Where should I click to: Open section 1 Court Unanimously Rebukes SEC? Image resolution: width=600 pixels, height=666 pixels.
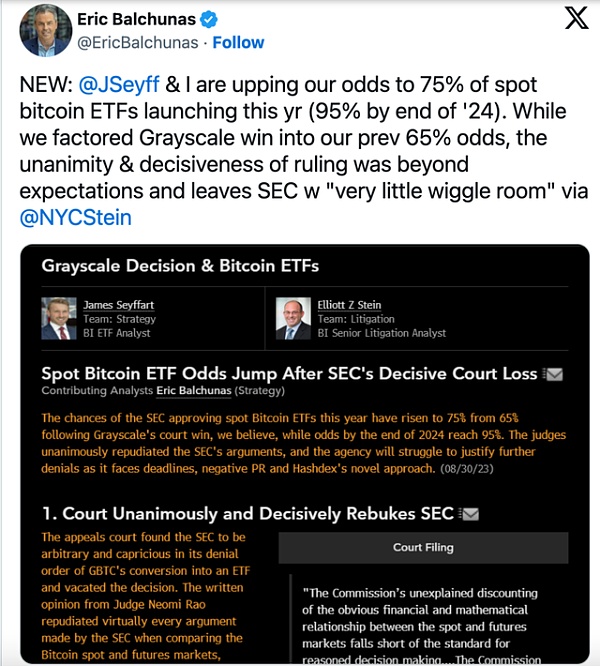click(248, 514)
